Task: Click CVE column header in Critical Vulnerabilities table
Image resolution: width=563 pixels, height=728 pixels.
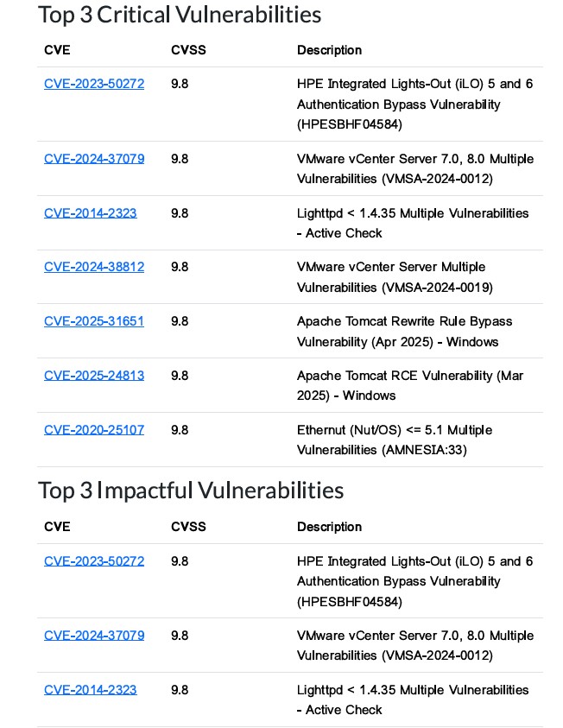Action: coord(57,50)
